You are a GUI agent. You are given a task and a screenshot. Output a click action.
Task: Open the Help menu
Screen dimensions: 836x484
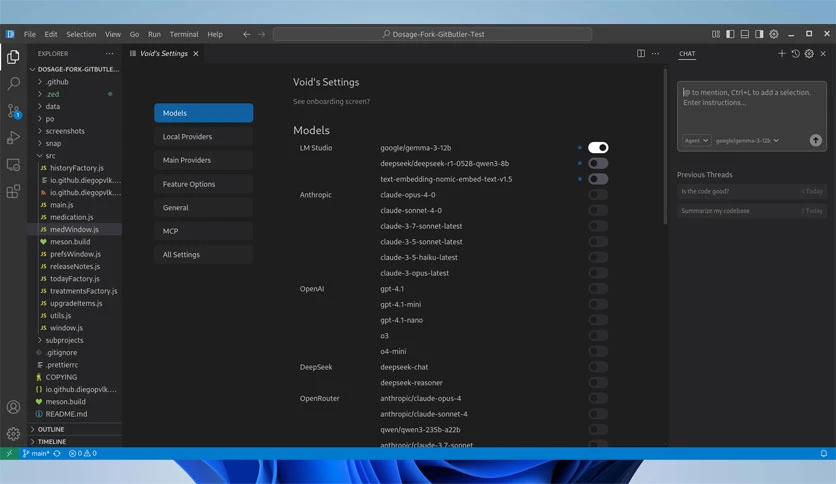pyautogui.click(x=215, y=34)
